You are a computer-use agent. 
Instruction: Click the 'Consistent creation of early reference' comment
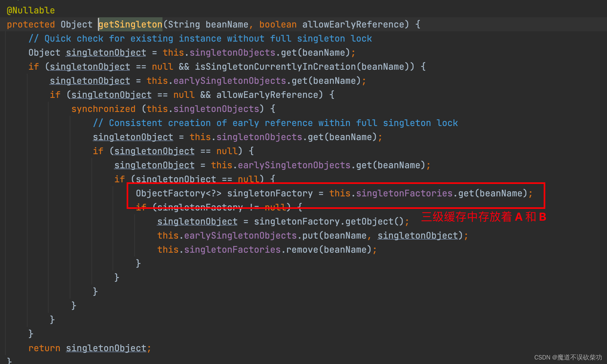click(275, 123)
